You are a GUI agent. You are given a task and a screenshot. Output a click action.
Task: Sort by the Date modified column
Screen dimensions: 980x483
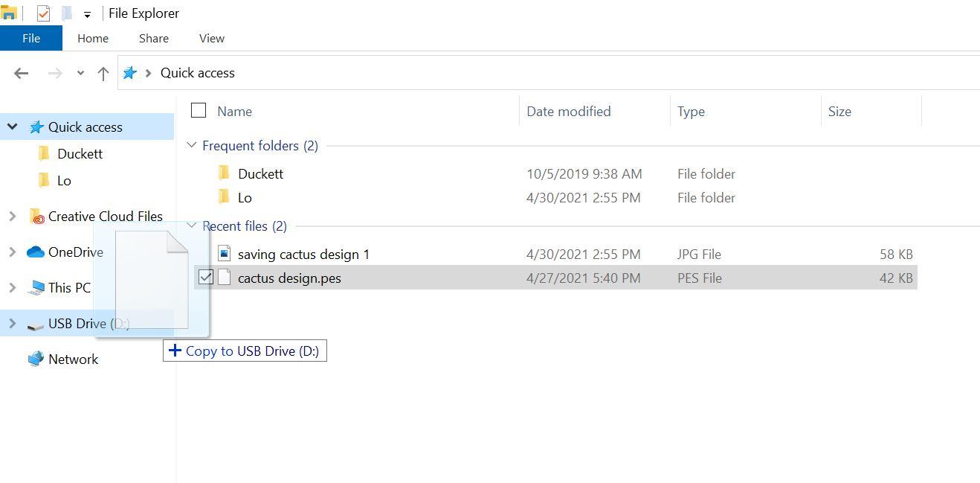click(x=568, y=112)
